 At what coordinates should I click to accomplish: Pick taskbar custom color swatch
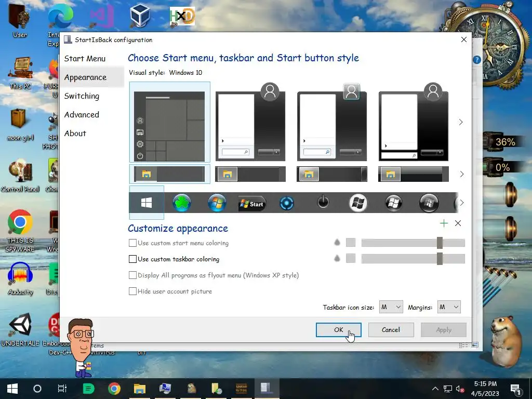click(351, 258)
